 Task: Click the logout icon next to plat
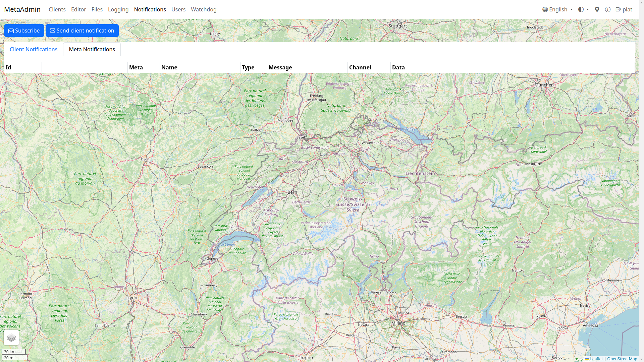[x=618, y=9]
